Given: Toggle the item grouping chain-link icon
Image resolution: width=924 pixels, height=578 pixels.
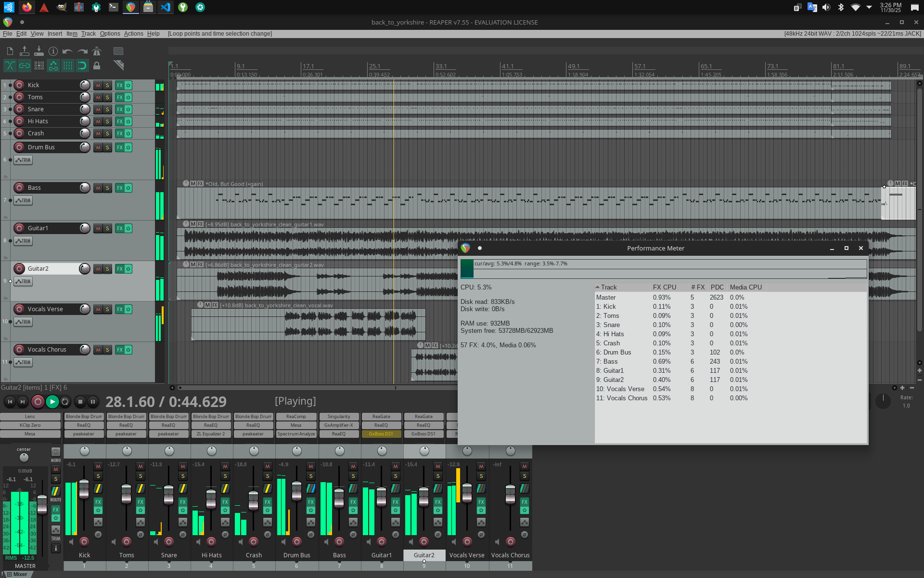Looking at the screenshot, I should point(25,66).
